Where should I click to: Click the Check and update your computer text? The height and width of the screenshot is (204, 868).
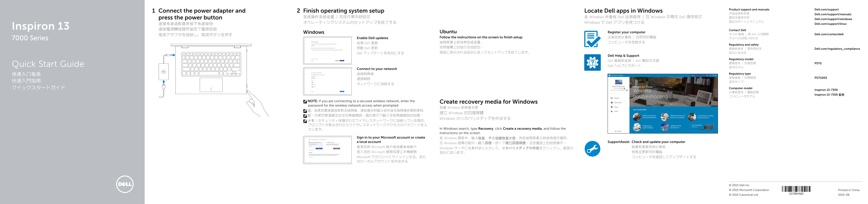point(658,142)
